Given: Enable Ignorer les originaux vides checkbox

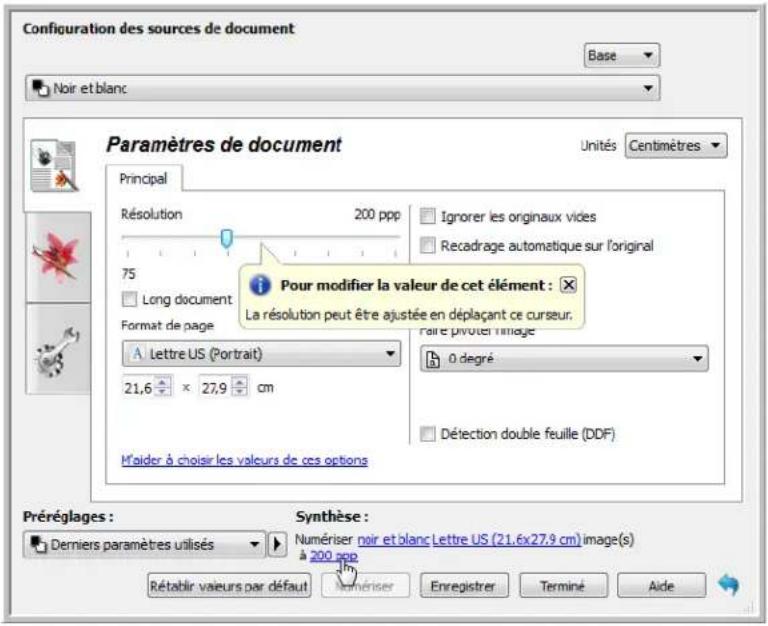Looking at the screenshot, I should tap(428, 216).
